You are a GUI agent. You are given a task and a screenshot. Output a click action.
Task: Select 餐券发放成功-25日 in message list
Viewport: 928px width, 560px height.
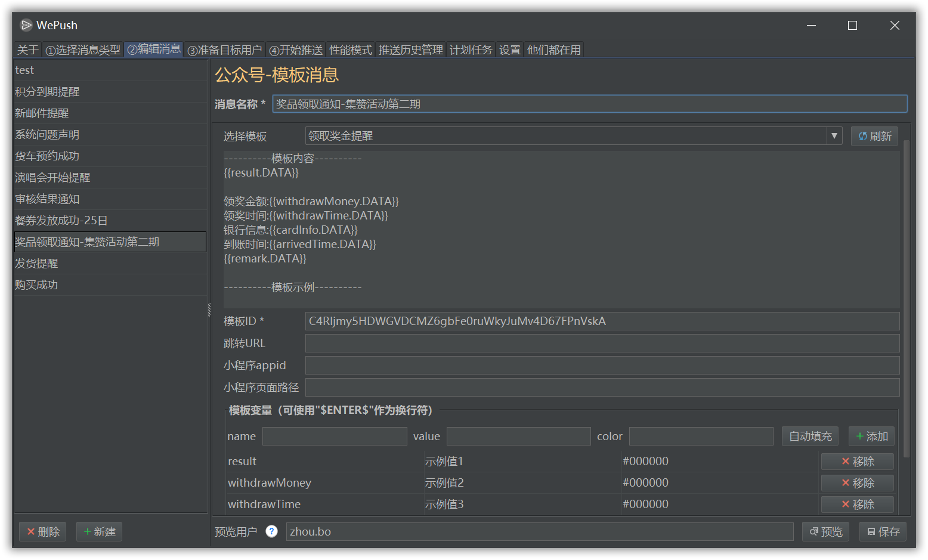pos(110,221)
